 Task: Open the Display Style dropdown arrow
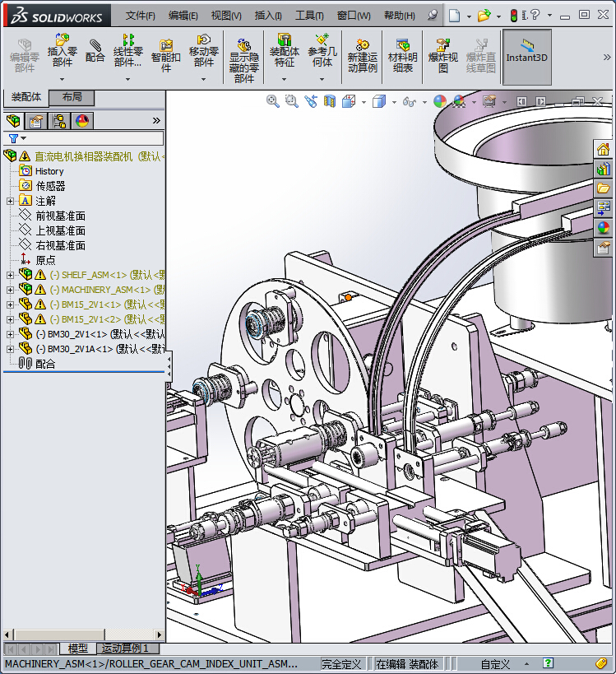(392, 102)
